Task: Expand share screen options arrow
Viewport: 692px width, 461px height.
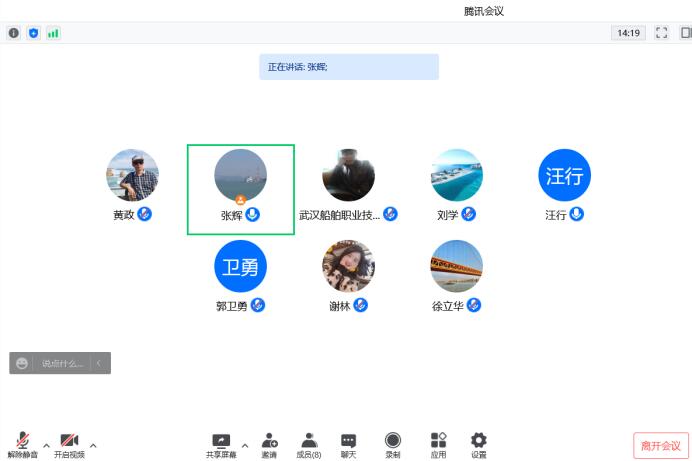Action: pos(245,446)
